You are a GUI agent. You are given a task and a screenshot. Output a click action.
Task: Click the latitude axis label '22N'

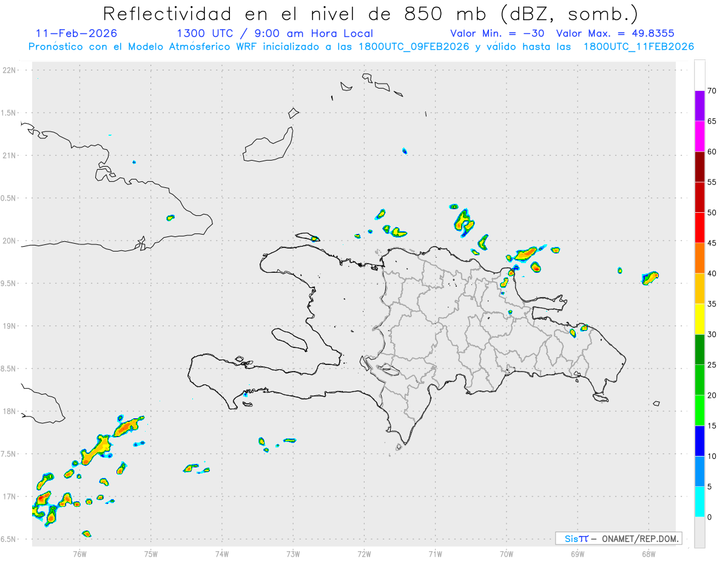point(10,70)
